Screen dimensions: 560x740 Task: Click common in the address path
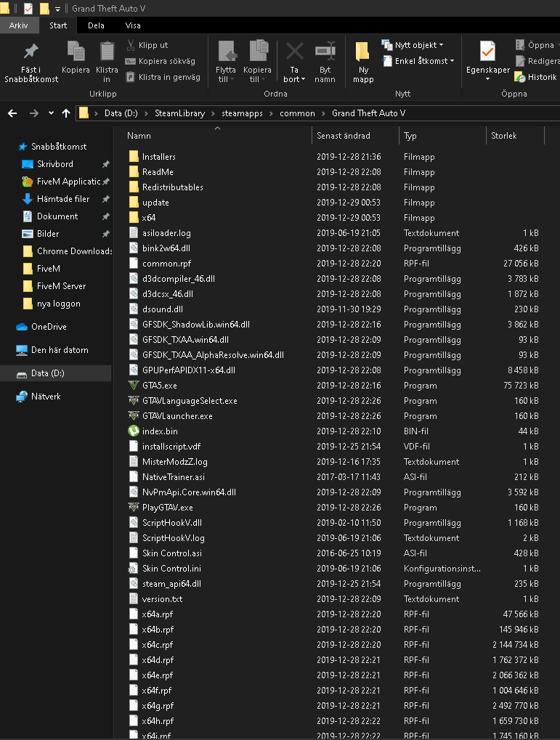click(297, 113)
